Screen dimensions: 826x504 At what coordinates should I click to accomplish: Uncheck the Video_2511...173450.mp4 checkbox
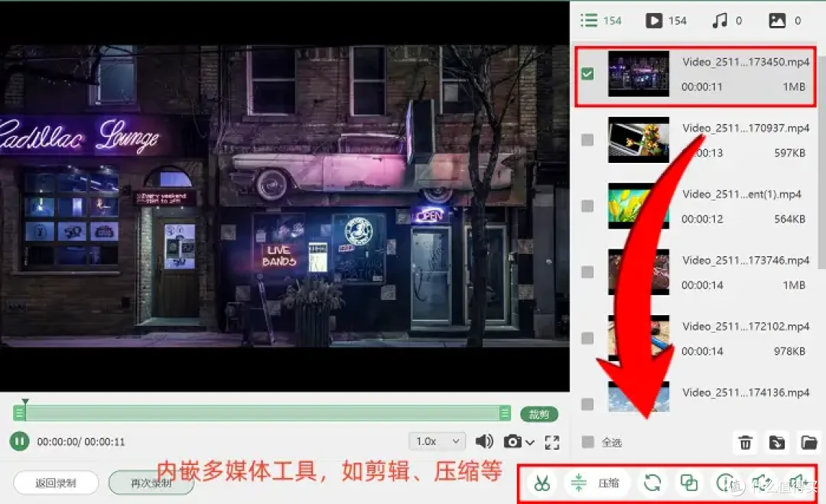pyautogui.click(x=587, y=73)
